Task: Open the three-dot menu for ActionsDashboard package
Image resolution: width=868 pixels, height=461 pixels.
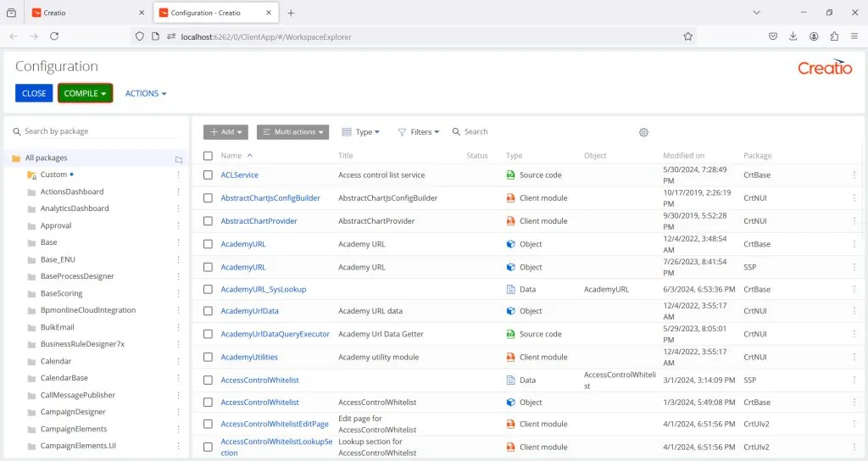Action: click(178, 192)
